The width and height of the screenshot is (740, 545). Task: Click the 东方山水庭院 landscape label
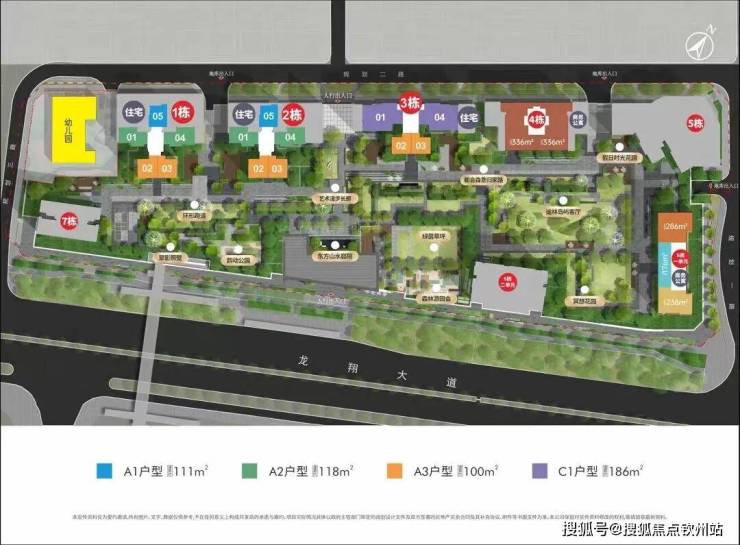click(x=335, y=257)
